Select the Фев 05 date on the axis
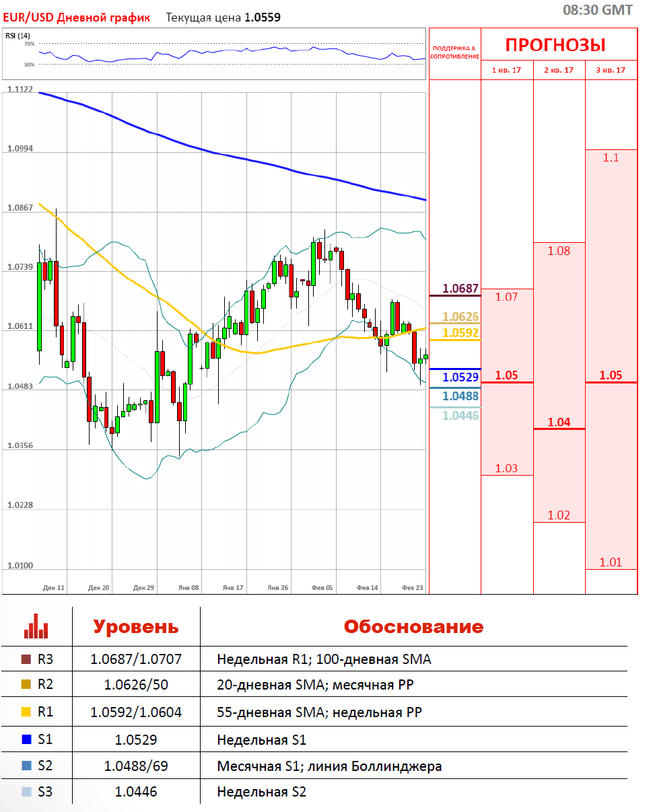 click(322, 587)
